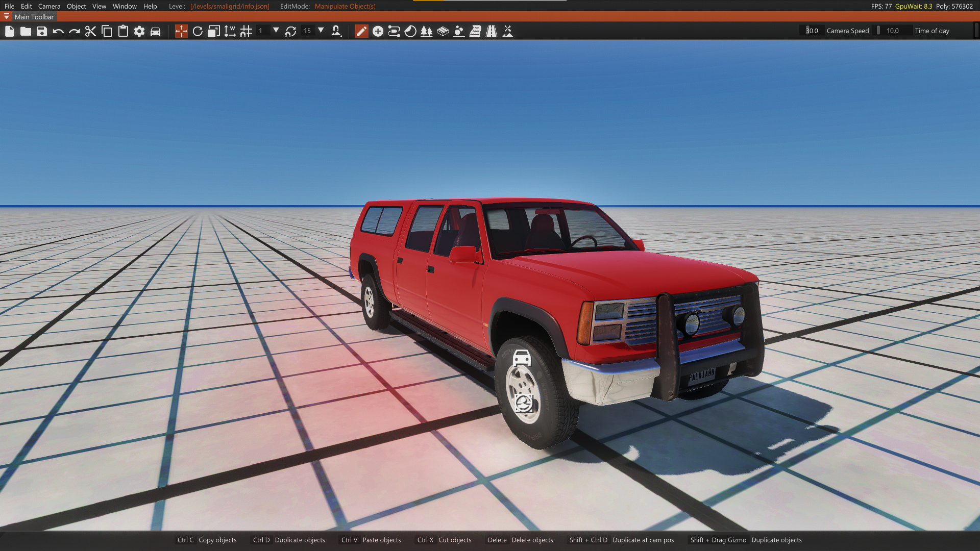Toggle grid snapping icon

point(246,32)
